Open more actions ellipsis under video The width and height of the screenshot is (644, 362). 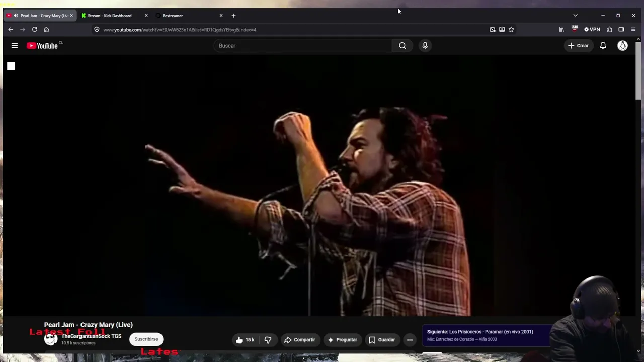(x=410, y=340)
